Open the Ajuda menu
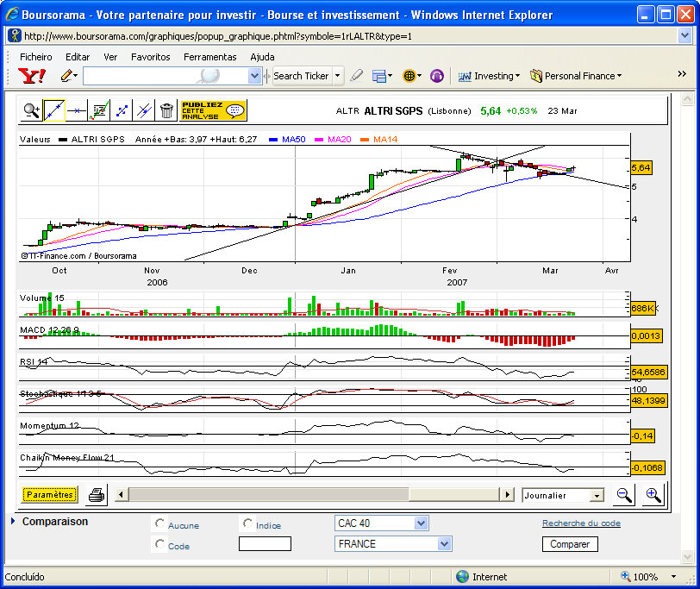This screenshot has width=700, height=589. [262, 57]
